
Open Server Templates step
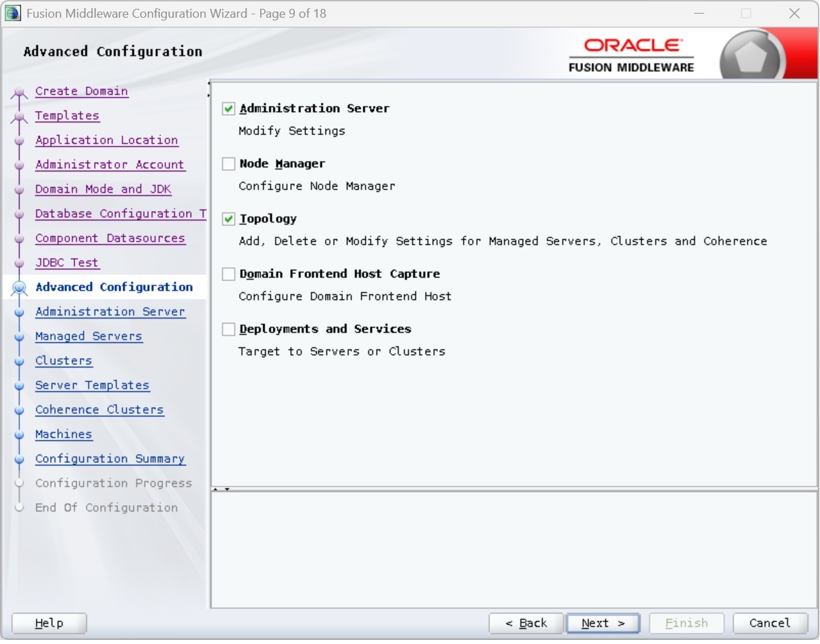(x=93, y=385)
